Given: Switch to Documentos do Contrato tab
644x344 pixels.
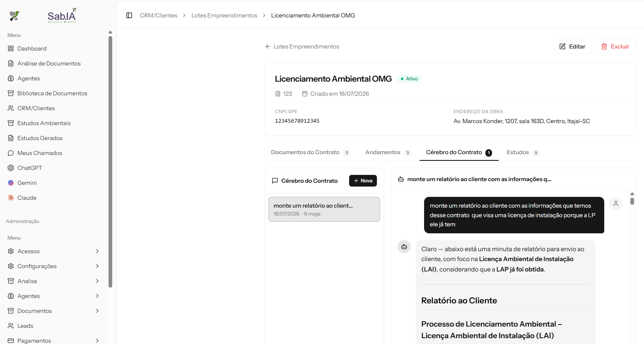Looking at the screenshot, I should pos(311,153).
